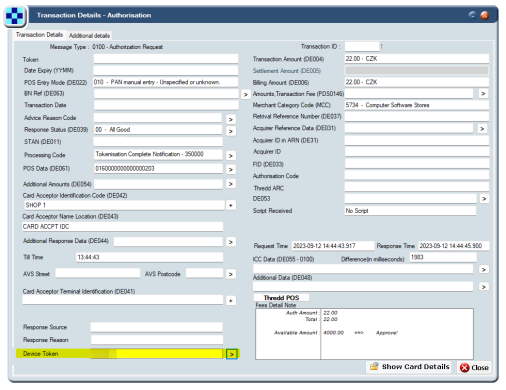
Task: Click plus button beside SHOP 1 field
Action: (x=231, y=205)
